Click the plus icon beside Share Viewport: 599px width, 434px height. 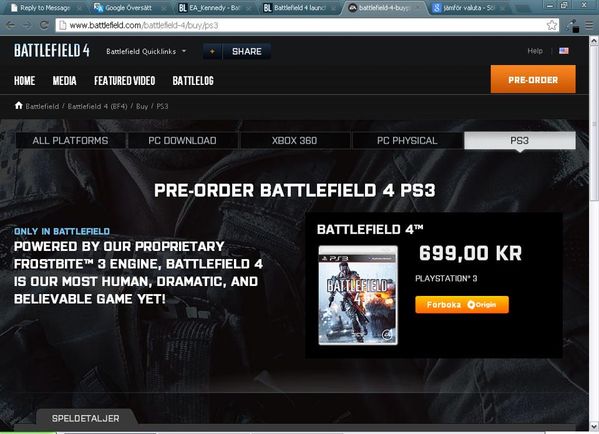[212, 52]
